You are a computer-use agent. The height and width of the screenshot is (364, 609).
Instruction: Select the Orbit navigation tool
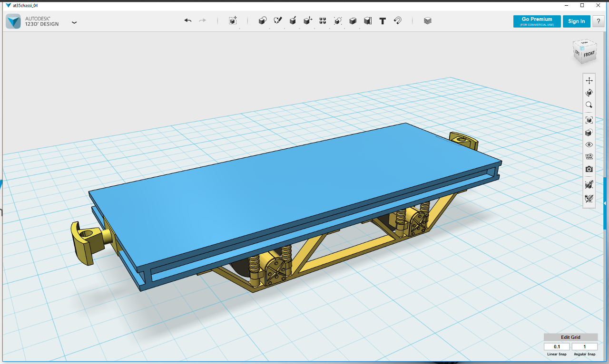[x=589, y=93]
